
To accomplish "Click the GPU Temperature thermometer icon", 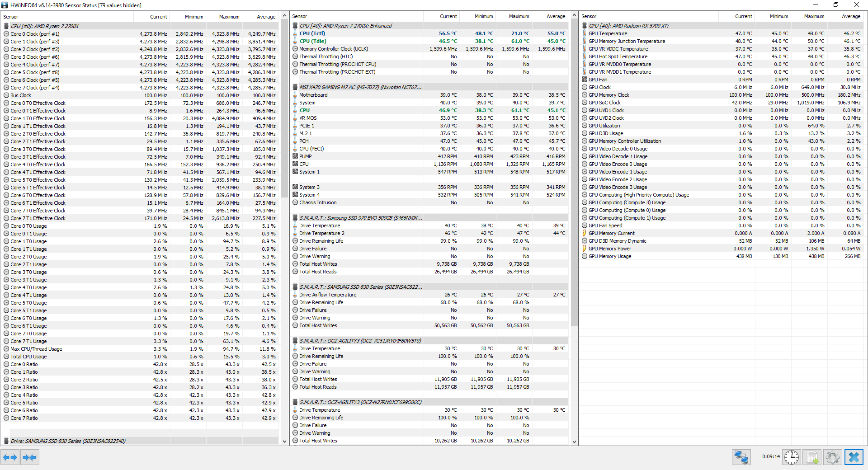I will (585, 33).
